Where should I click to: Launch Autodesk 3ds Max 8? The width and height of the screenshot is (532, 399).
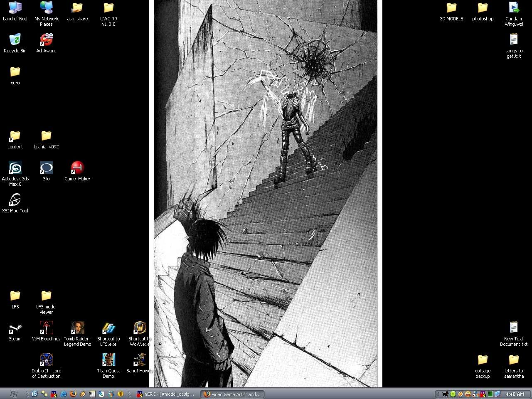[15, 174]
